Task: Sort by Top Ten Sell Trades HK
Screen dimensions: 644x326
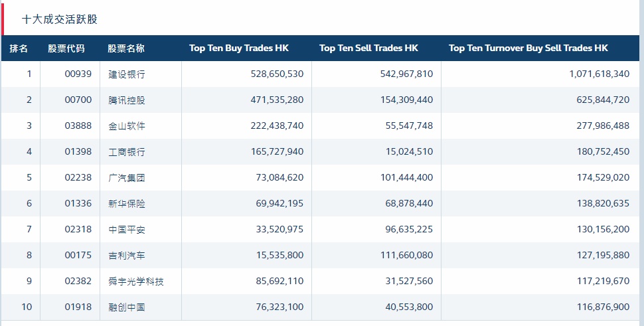Action: 368,48
